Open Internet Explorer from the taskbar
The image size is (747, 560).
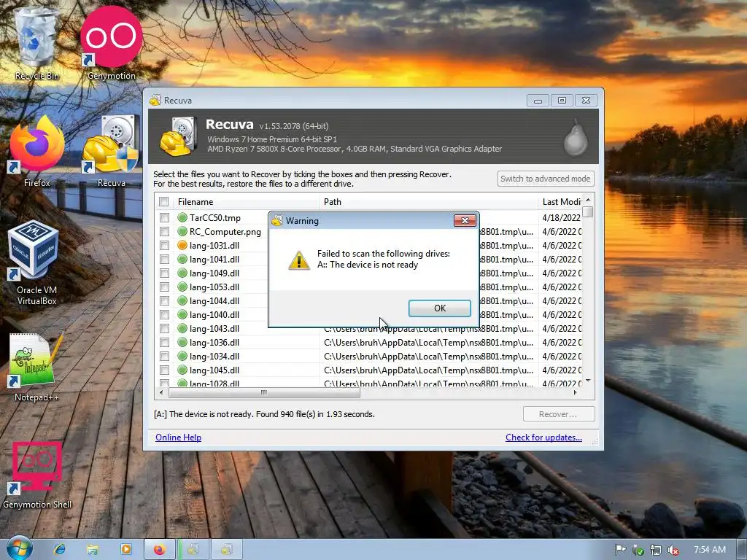click(x=60, y=550)
